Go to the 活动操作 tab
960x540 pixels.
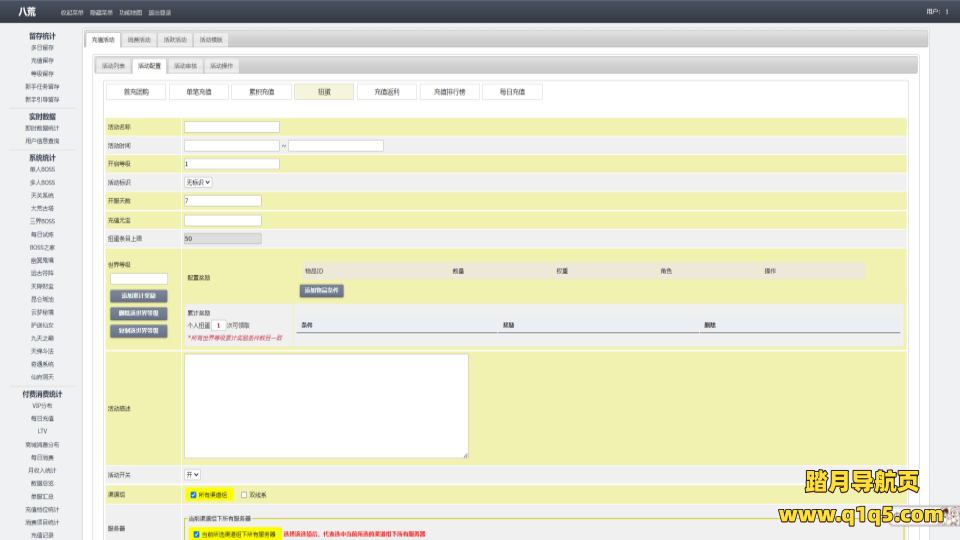(x=222, y=66)
